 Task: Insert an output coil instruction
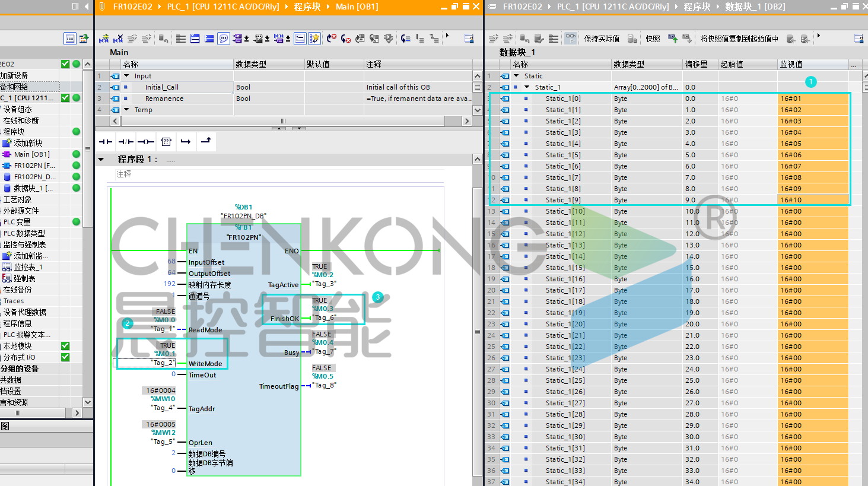pyautogui.click(x=146, y=142)
